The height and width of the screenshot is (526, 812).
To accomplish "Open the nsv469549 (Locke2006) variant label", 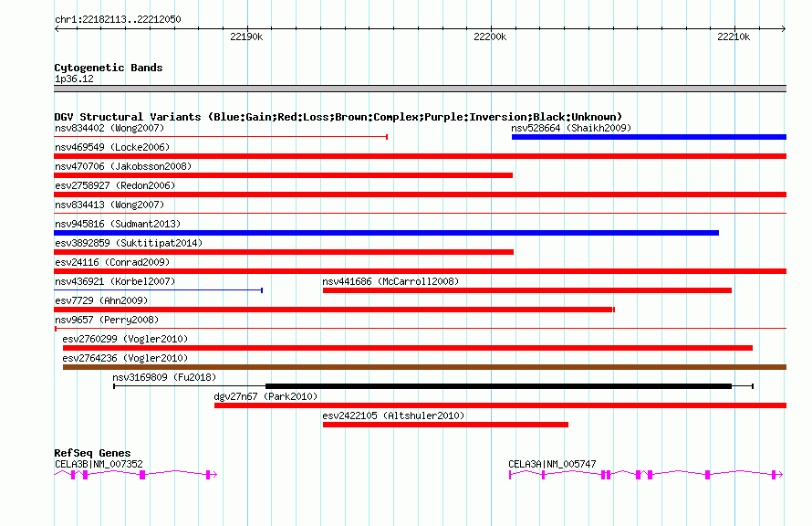I will [x=112, y=147].
